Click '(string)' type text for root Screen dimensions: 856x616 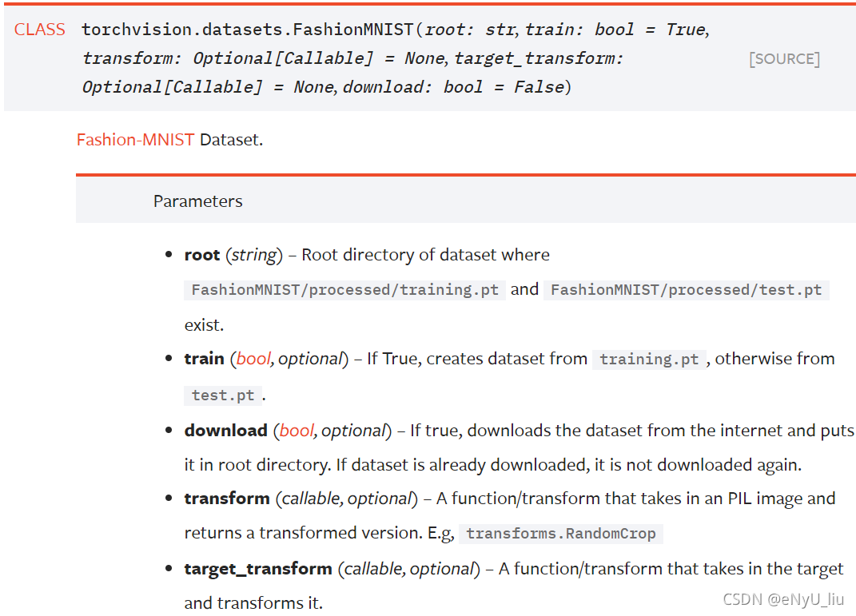coord(254,255)
